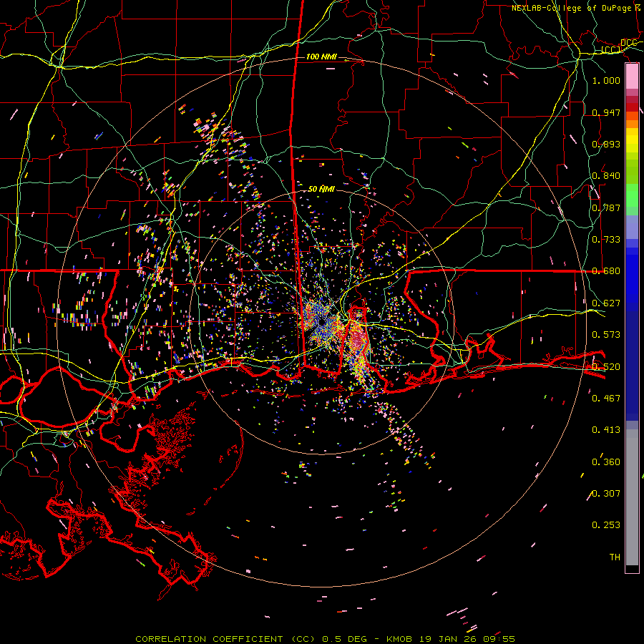Click the "0.893" legend value
644x644 pixels.
606,144
